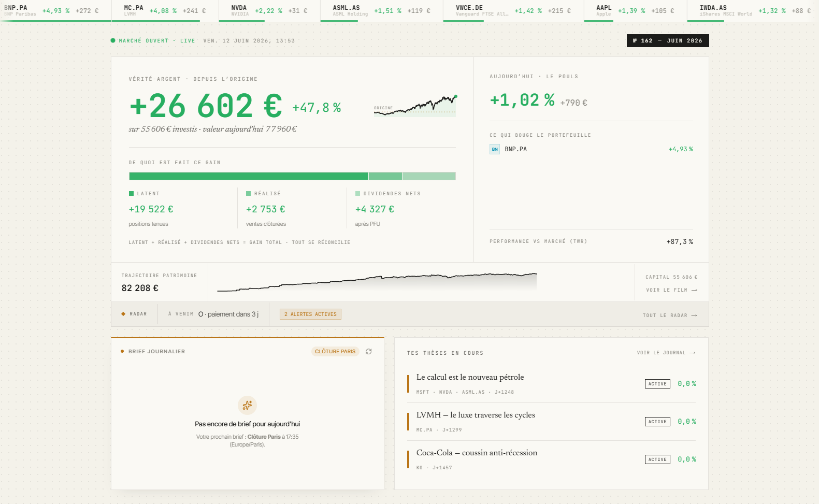Click the 'MC.PA · J+1299' thesis subtitle

[439, 430]
